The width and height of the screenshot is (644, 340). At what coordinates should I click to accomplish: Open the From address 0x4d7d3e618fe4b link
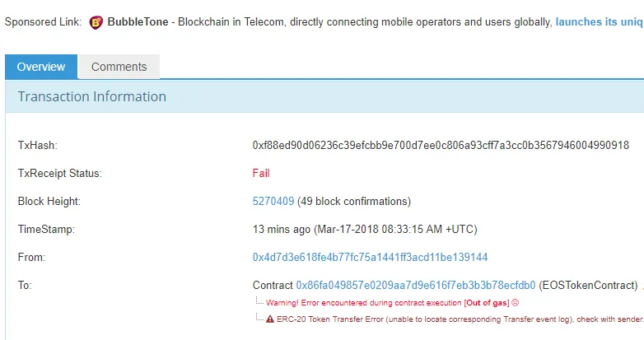pyautogui.click(x=370, y=257)
